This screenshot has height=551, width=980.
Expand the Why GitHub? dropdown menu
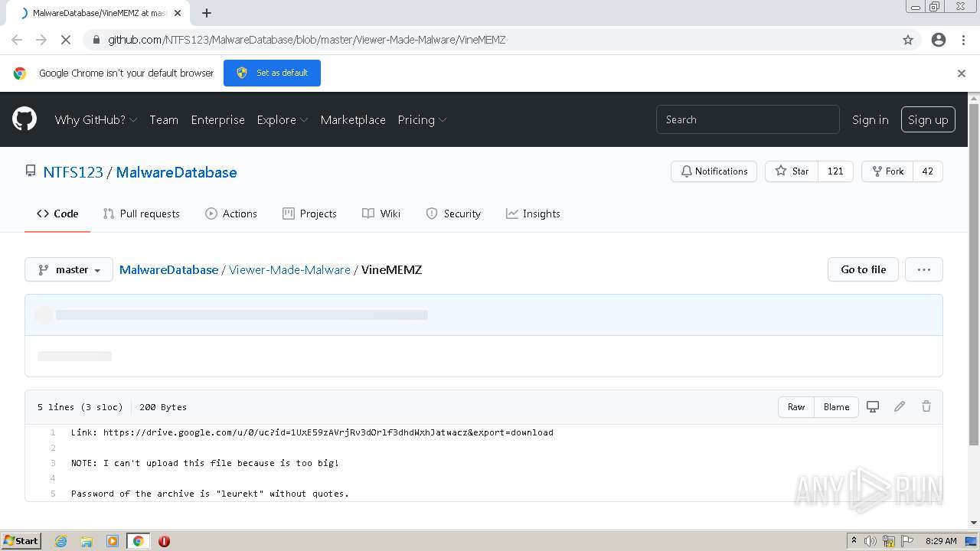(96, 119)
